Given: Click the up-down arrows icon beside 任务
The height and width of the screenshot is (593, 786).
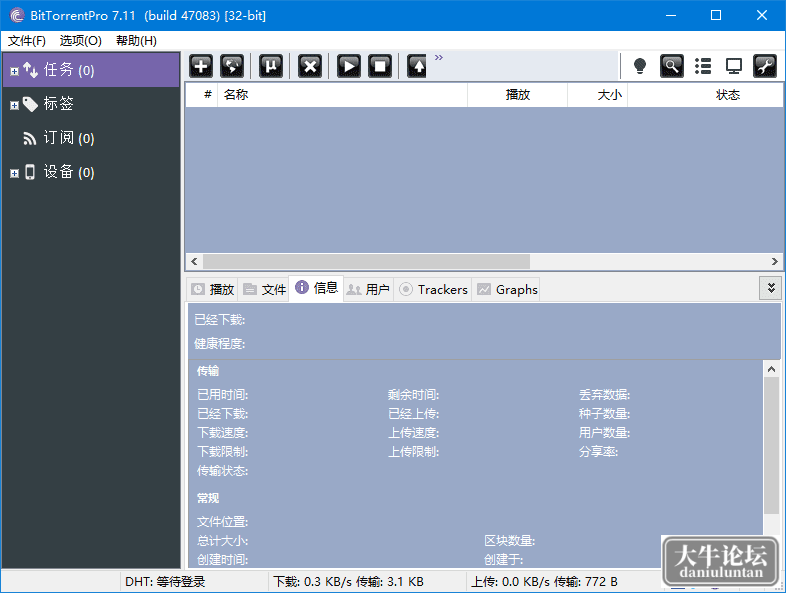Looking at the screenshot, I should pyautogui.click(x=30, y=70).
